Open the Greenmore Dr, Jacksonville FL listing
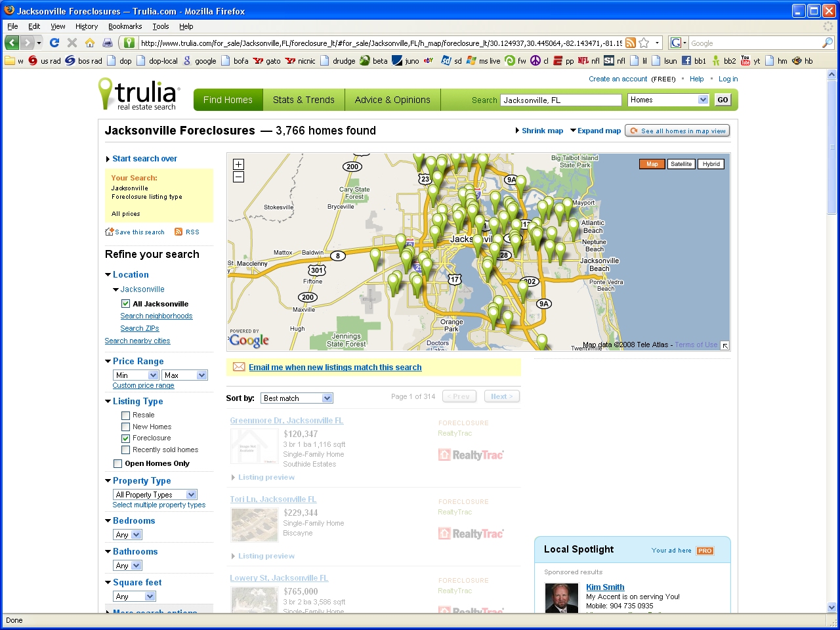Viewport: 840px width, 630px height. [x=287, y=421]
